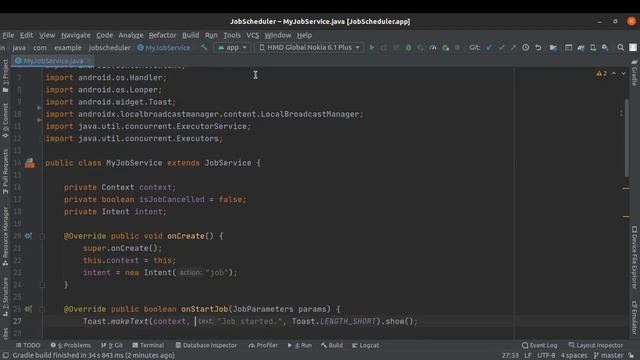The image size is (640, 360).
Task: Click the Profile app icon
Action: (433, 48)
